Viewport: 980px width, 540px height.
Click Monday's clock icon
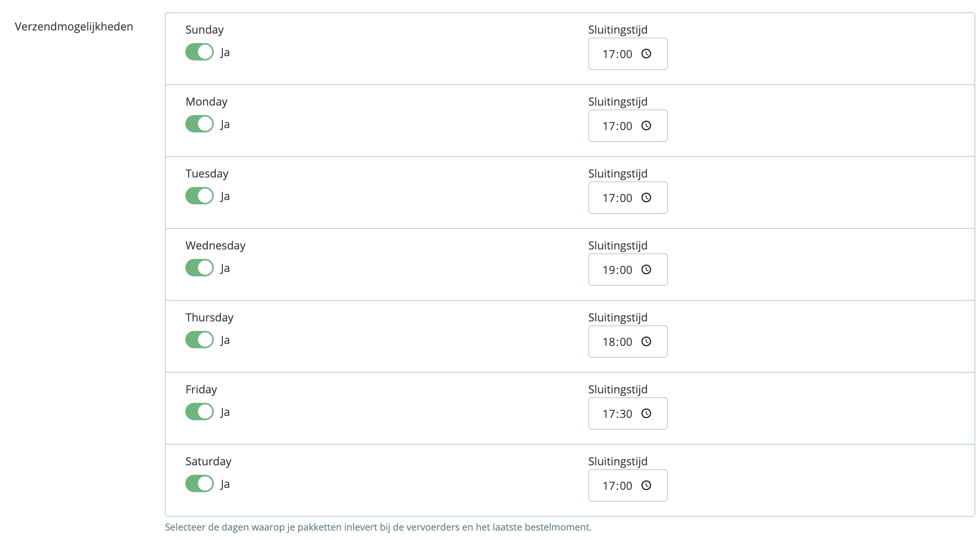pos(646,126)
